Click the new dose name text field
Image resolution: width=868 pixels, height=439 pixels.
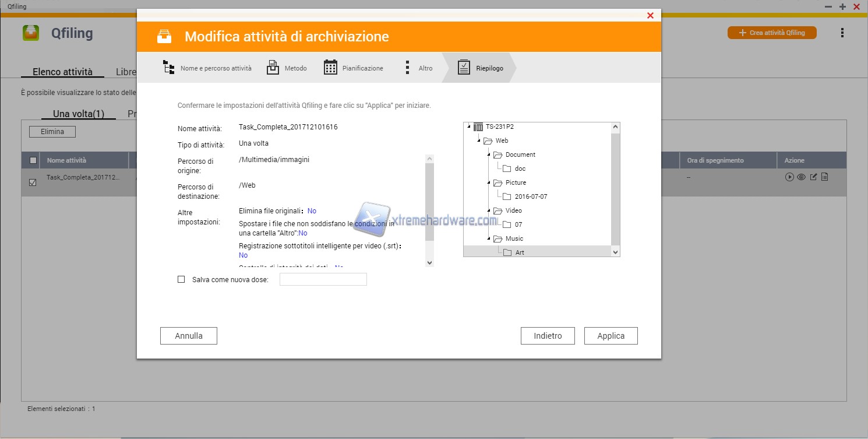click(323, 280)
